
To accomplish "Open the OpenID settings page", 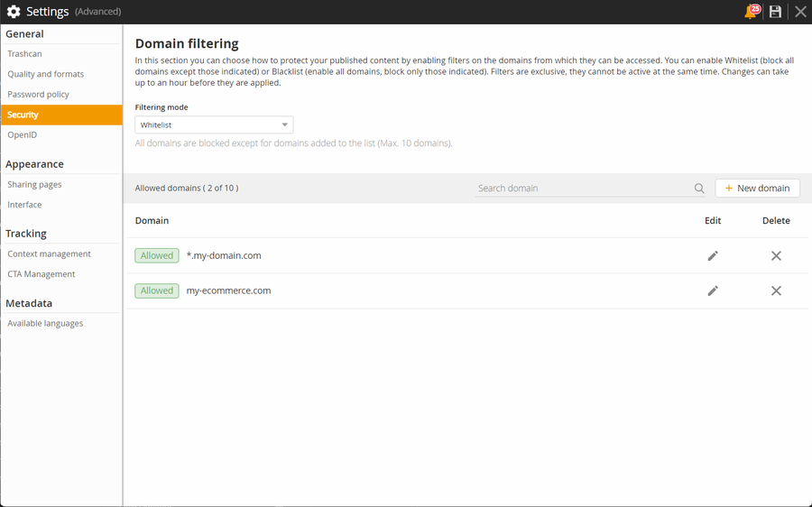I will pos(23,134).
